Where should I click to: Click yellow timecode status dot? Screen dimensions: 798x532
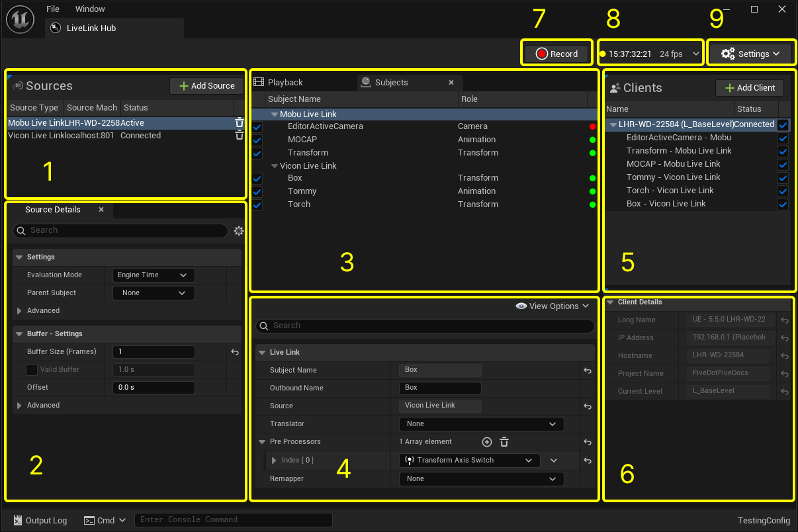click(602, 54)
